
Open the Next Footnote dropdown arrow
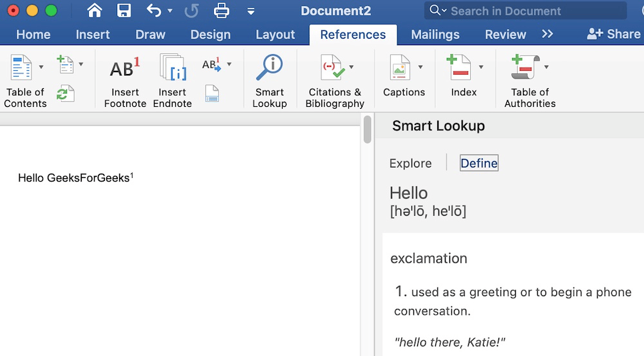coord(229,64)
